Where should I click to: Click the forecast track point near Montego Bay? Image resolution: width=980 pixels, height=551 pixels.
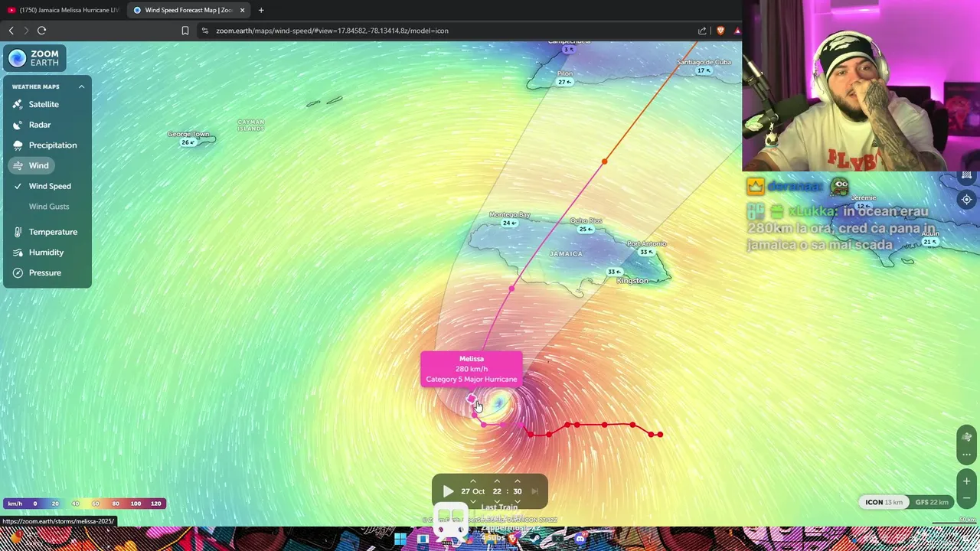511,289
